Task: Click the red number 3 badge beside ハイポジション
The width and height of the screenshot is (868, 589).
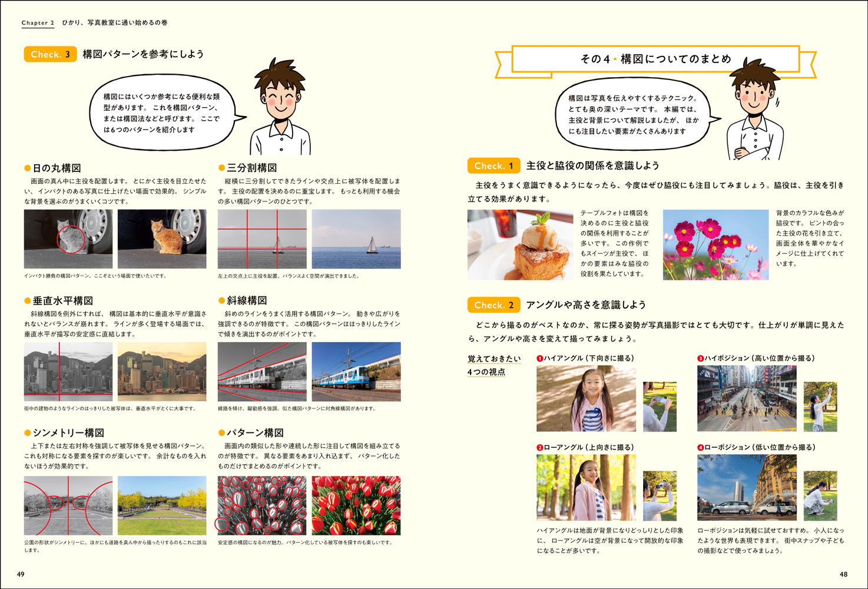Action: (700, 359)
